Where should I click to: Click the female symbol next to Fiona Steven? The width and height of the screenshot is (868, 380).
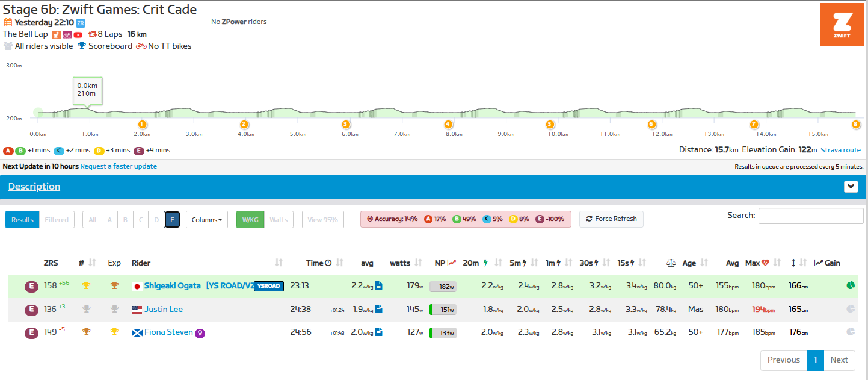200,333
